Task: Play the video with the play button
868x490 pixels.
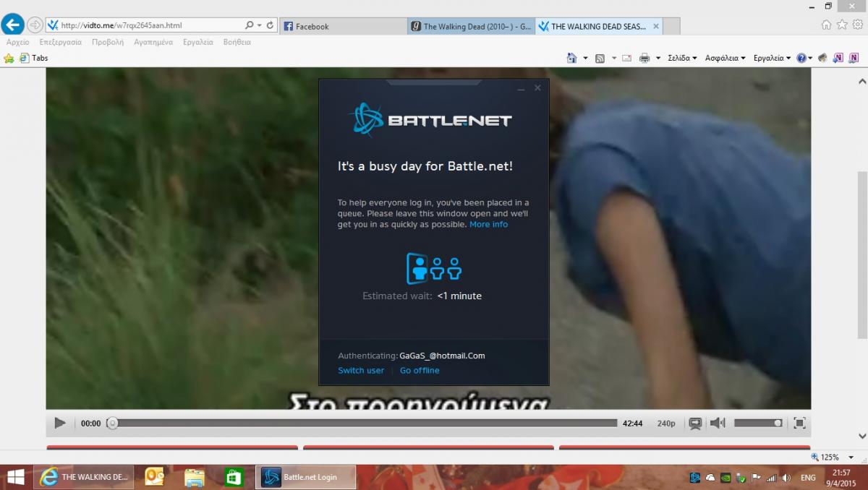Action: coord(60,424)
